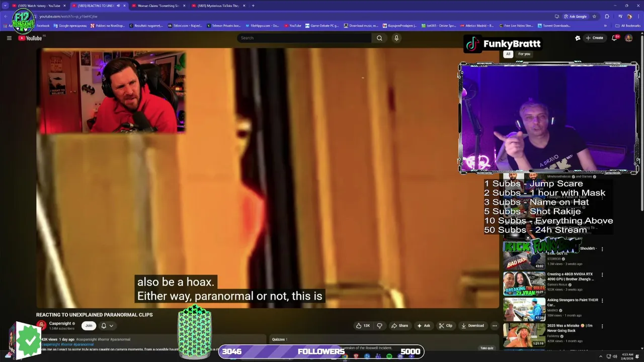Open FileHippo.com bookmark

tap(262, 26)
